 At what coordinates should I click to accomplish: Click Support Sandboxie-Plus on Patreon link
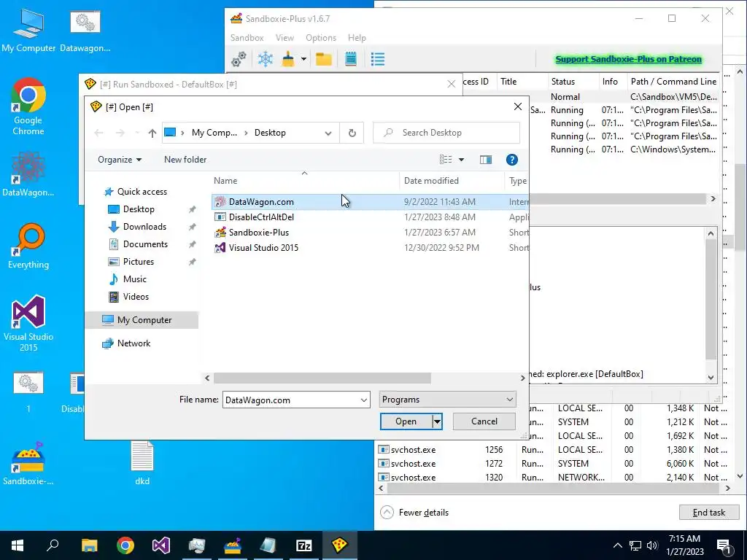pos(628,59)
